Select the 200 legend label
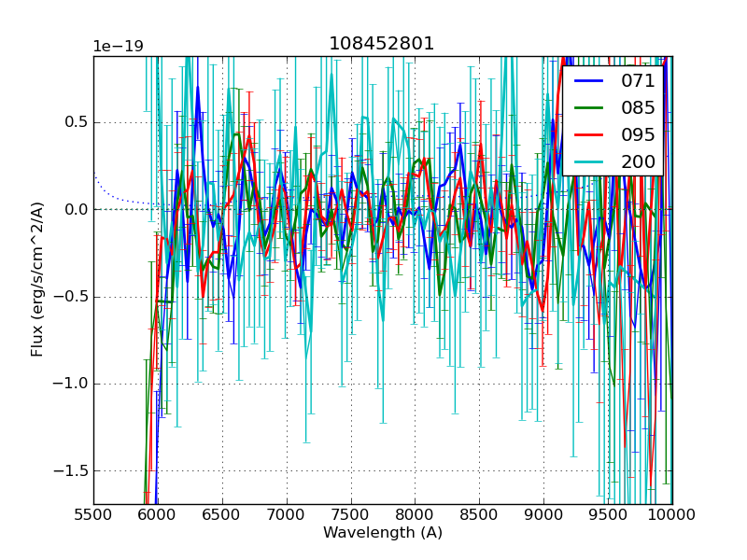The image size is (747, 560). pyautogui.click(x=638, y=161)
